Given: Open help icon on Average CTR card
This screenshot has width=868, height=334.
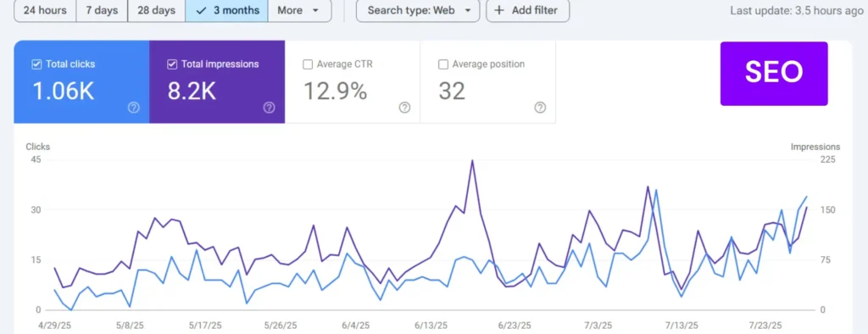Looking at the screenshot, I should click(404, 108).
